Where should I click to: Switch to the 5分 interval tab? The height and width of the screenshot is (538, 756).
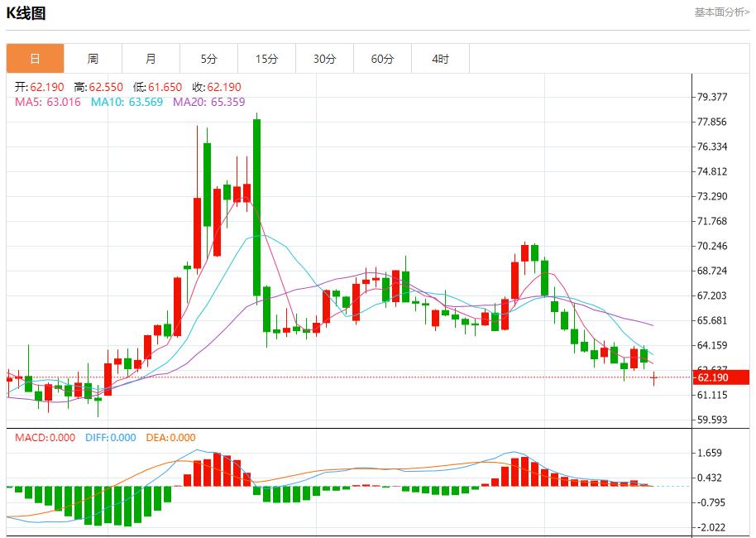[207, 58]
